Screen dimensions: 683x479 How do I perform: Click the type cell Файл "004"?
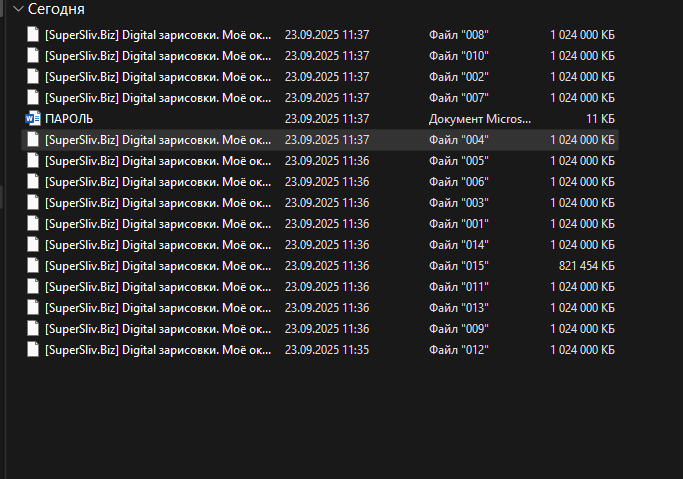point(459,140)
